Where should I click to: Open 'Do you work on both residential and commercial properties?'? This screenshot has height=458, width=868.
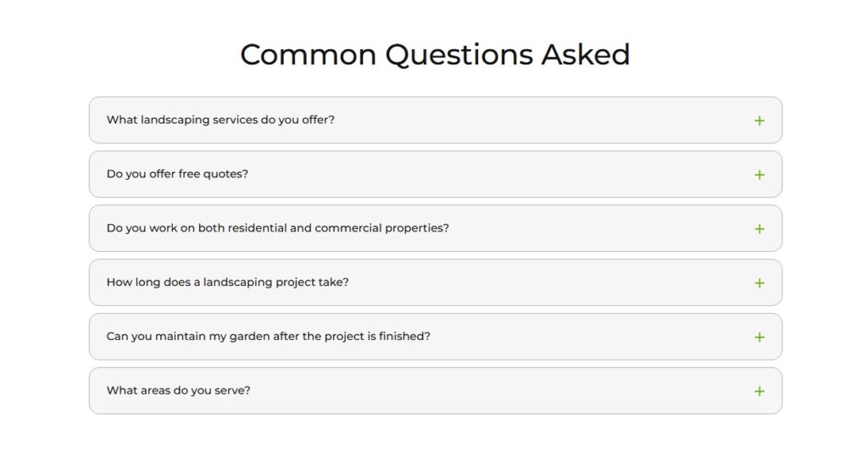pos(277,228)
